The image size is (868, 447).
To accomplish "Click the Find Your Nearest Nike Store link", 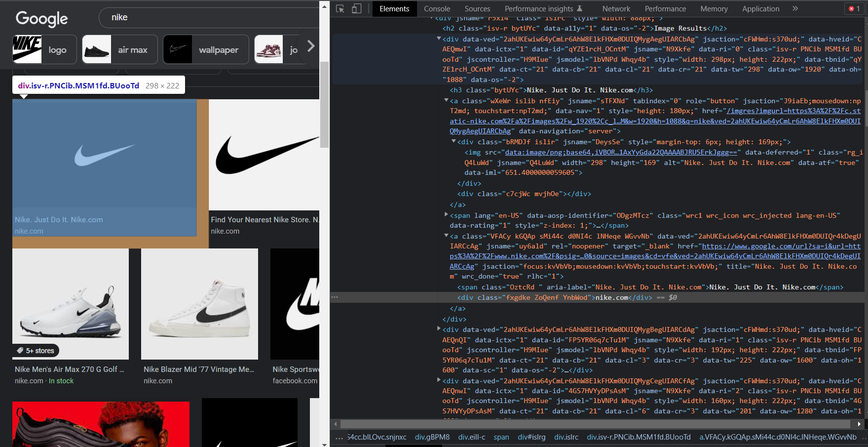I will (x=265, y=220).
